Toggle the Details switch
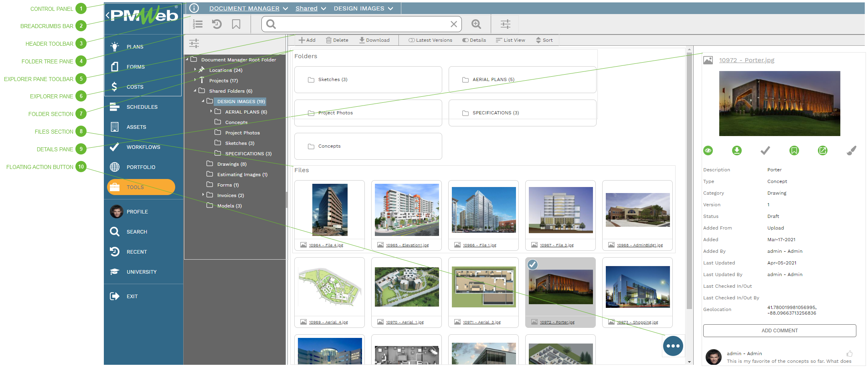Image resolution: width=868 pixels, height=368 pixels. (x=465, y=40)
